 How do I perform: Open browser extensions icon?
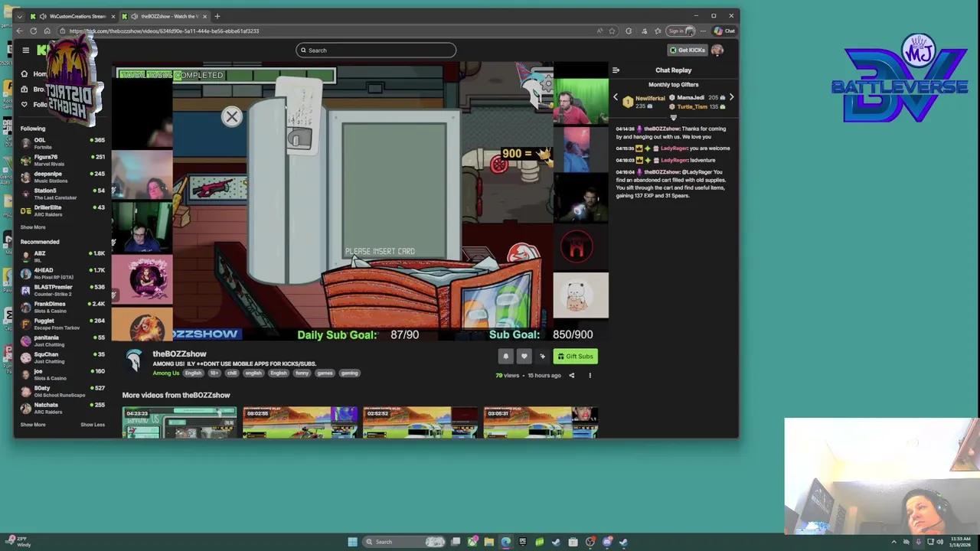pos(629,31)
